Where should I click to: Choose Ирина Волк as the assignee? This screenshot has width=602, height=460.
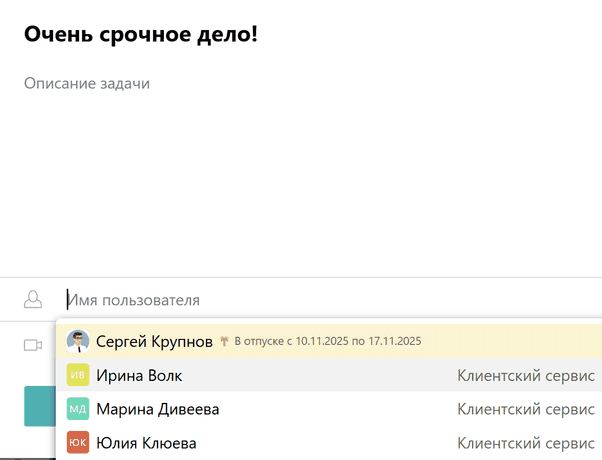(x=139, y=375)
